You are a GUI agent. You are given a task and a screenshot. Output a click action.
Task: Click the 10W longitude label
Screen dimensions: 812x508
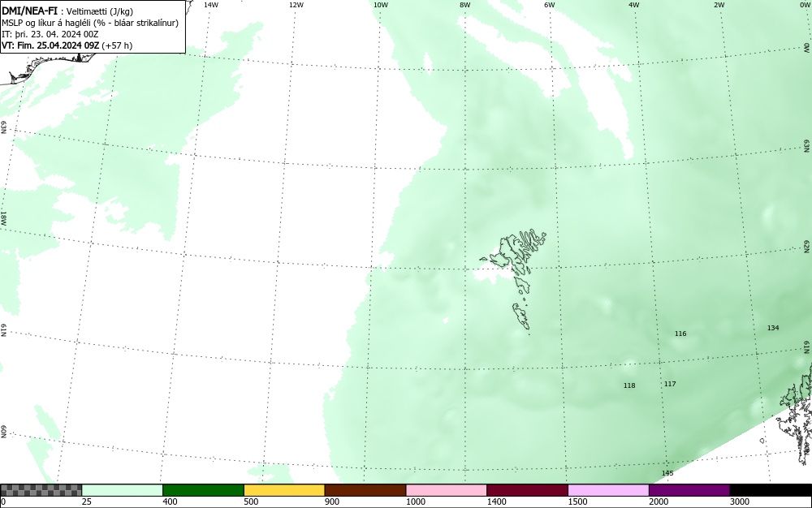381,5
